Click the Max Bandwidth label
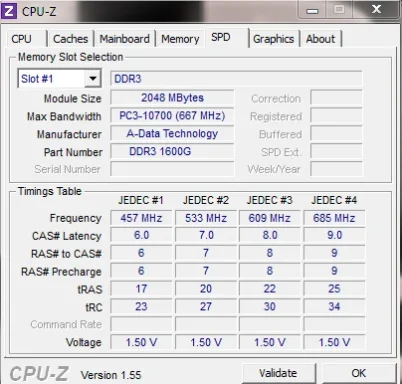Image resolution: width=402 pixels, height=384 pixels. click(64, 116)
